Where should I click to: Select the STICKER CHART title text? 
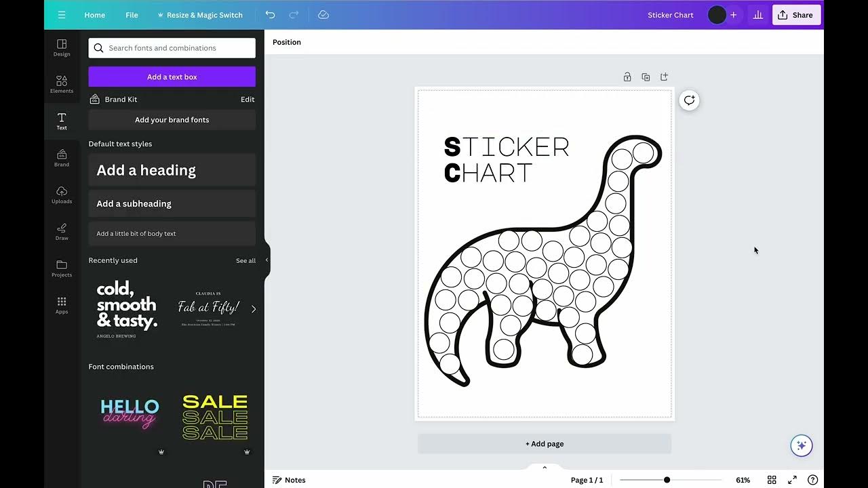tap(507, 160)
